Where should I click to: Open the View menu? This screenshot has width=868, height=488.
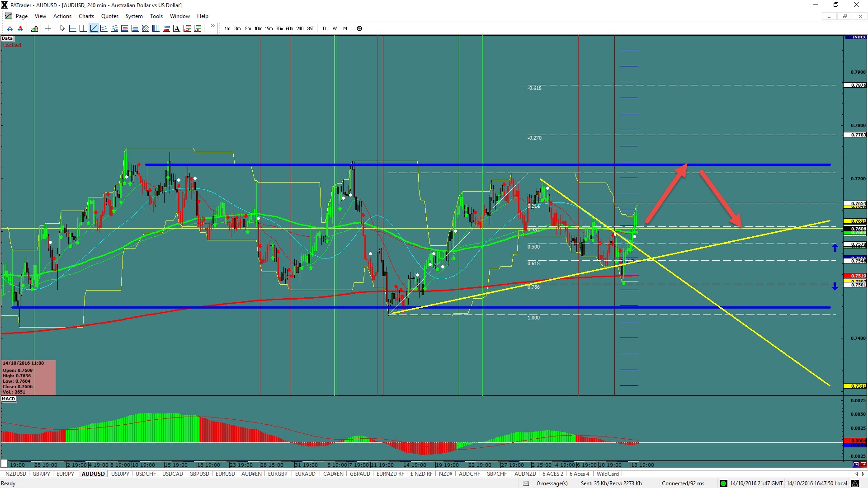[40, 16]
